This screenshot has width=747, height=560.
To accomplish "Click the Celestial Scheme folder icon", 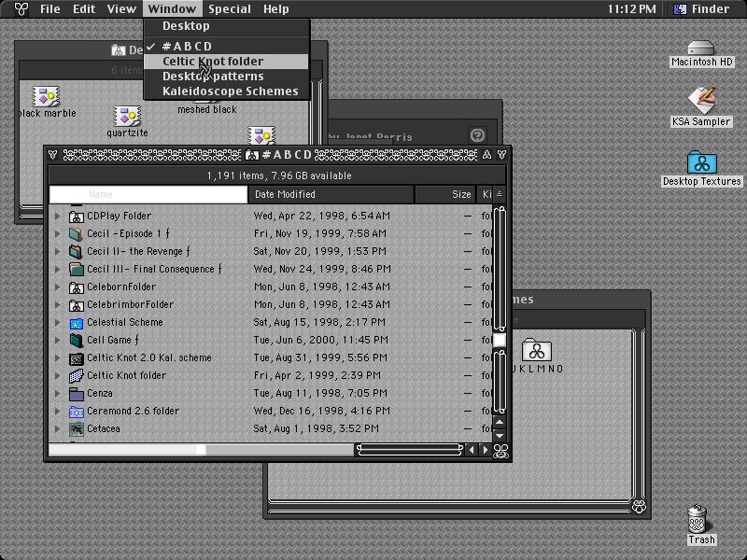I will pos(77,323).
